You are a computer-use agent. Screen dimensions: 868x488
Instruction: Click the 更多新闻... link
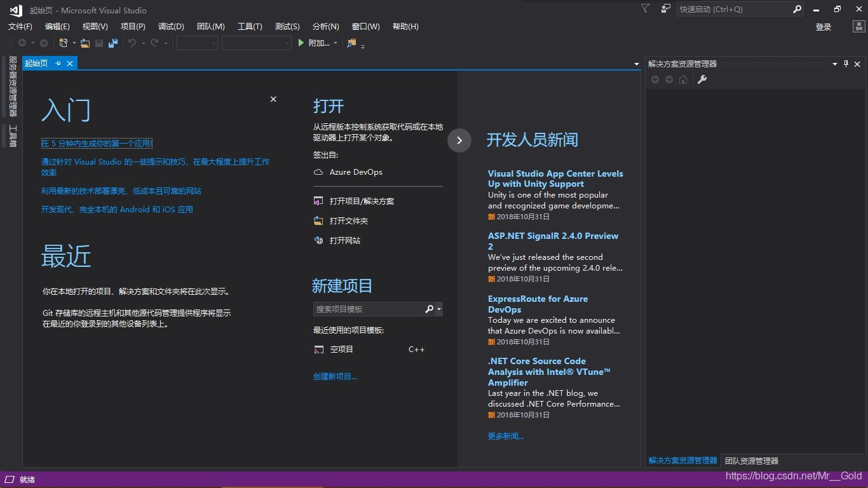[506, 436]
